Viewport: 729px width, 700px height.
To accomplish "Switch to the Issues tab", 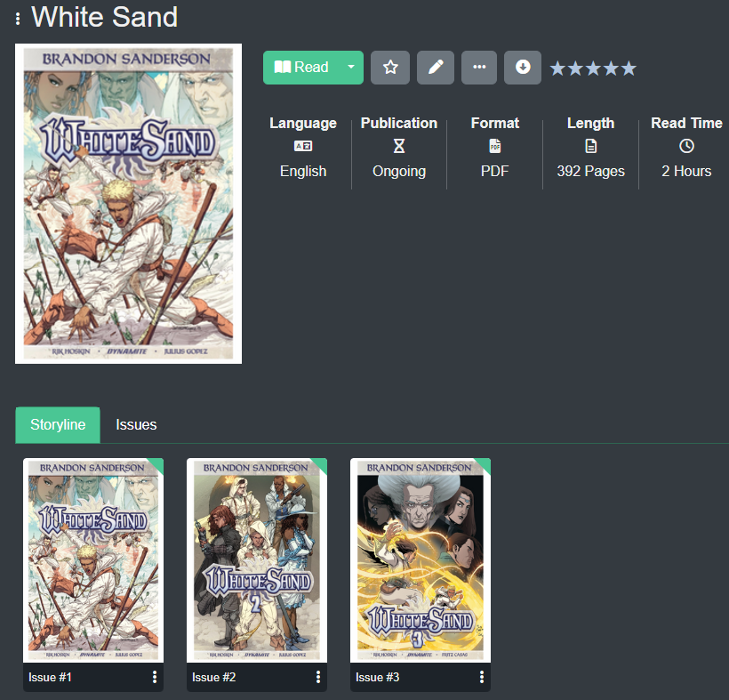I will 136,424.
